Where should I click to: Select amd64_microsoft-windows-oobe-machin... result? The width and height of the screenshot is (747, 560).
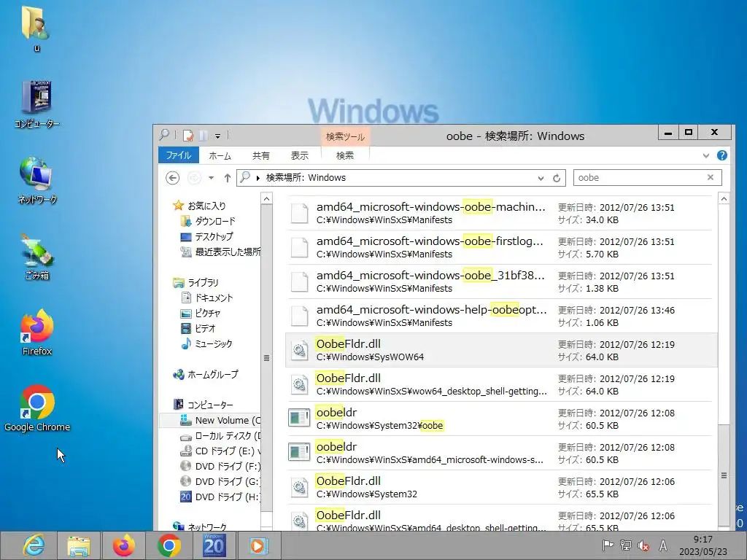click(x=500, y=213)
